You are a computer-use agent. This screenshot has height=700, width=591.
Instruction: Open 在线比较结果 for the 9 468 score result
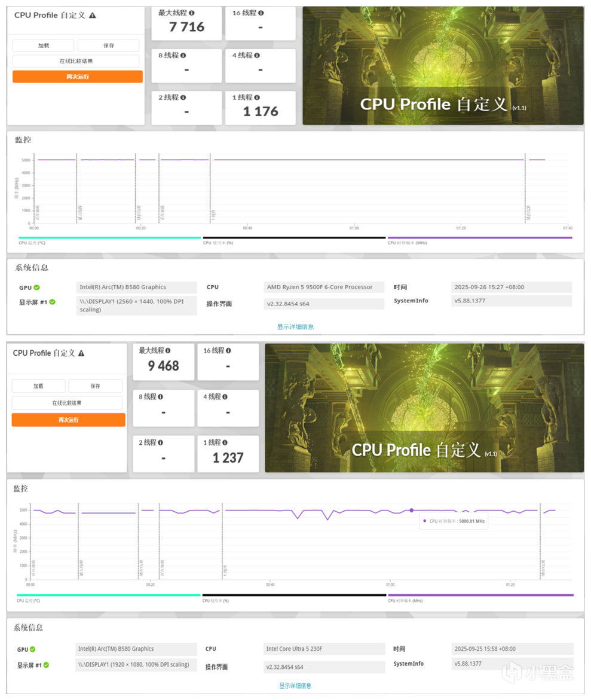[x=67, y=403]
